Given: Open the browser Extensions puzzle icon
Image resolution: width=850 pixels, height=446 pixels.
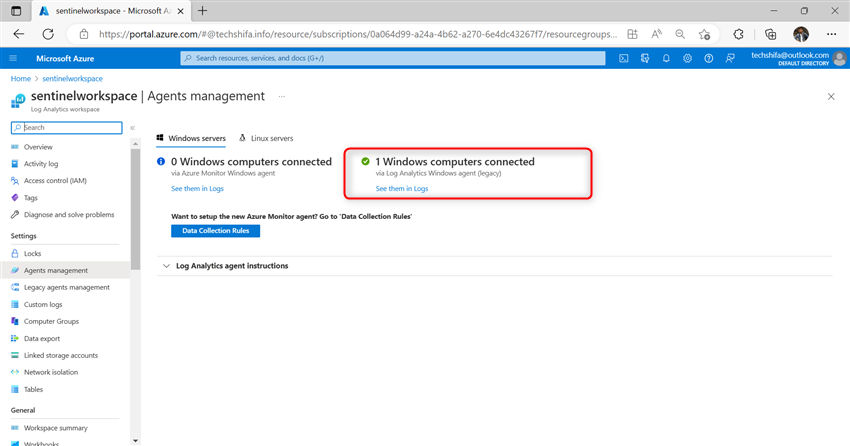Looking at the screenshot, I should coord(738,34).
